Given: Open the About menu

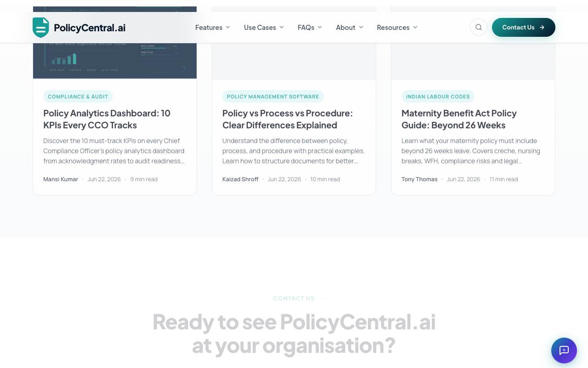Looking at the screenshot, I should [350, 27].
